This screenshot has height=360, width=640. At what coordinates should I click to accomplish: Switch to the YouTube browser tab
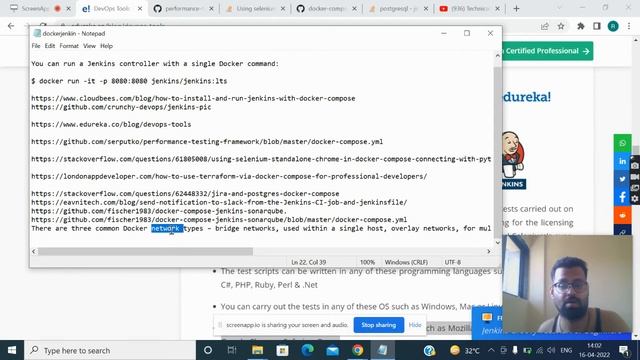click(x=469, y=8)
